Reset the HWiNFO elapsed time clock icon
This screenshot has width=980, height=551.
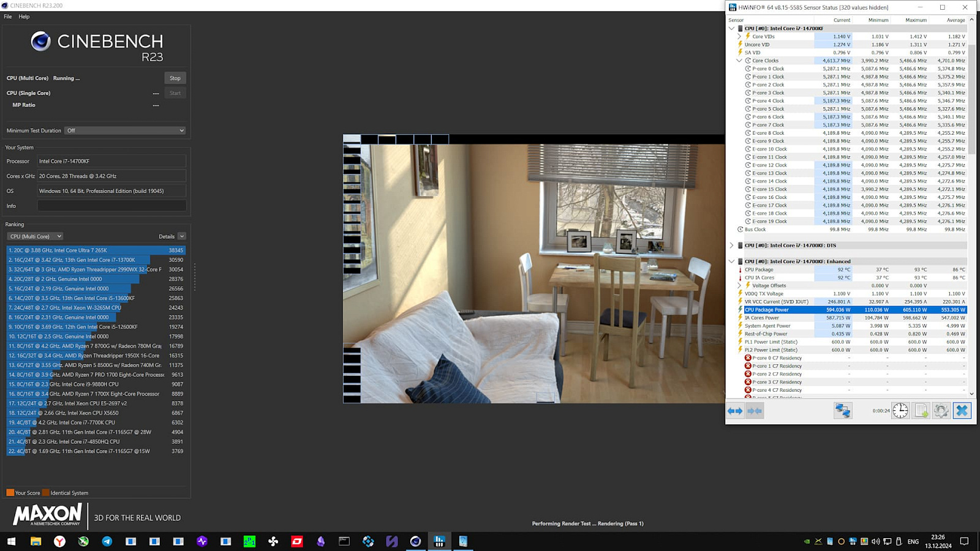(900, 411)
